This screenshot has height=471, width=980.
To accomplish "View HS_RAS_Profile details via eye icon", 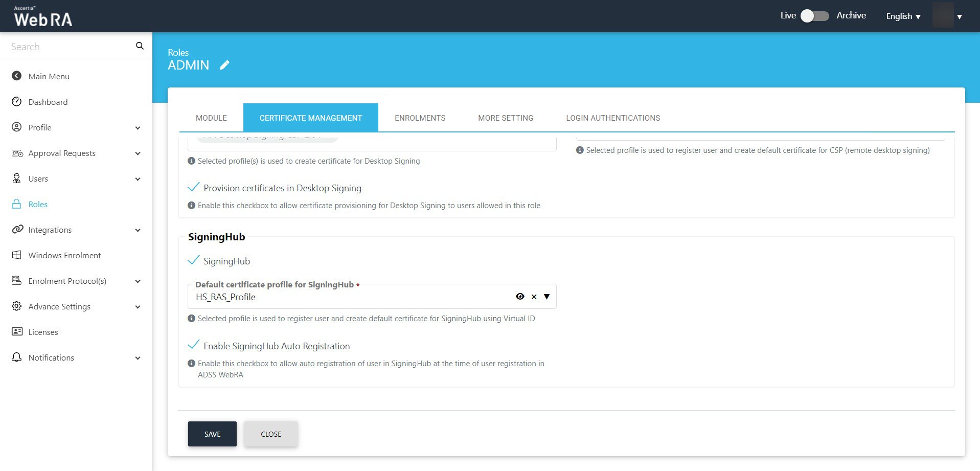I will [x=520, y=297].
